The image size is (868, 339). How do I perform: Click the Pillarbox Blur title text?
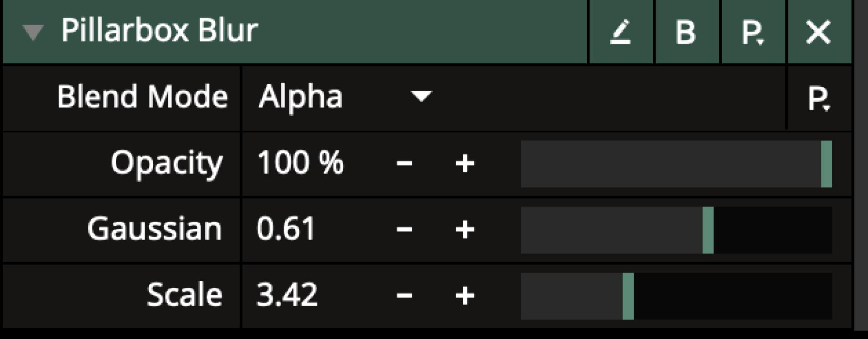pyautogui.click(x=160, y=31)
